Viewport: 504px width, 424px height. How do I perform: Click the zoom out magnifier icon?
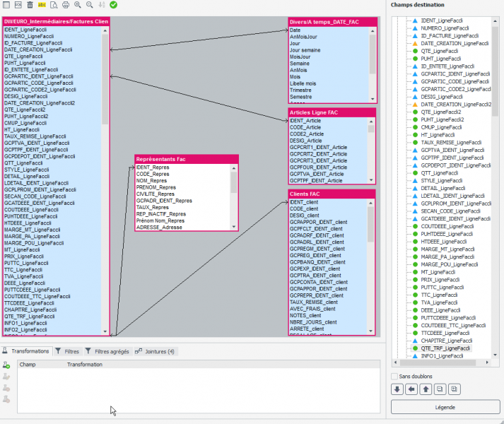tap(90, 5)
